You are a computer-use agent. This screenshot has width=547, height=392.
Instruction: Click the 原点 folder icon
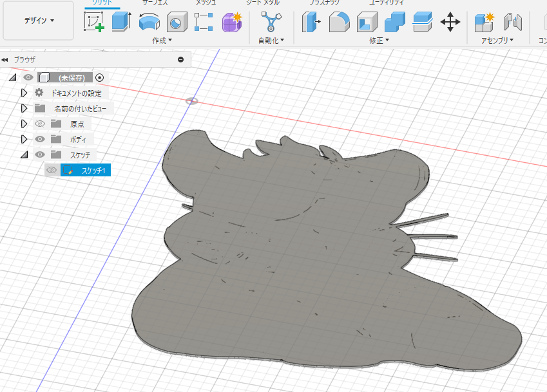point(56,124)
